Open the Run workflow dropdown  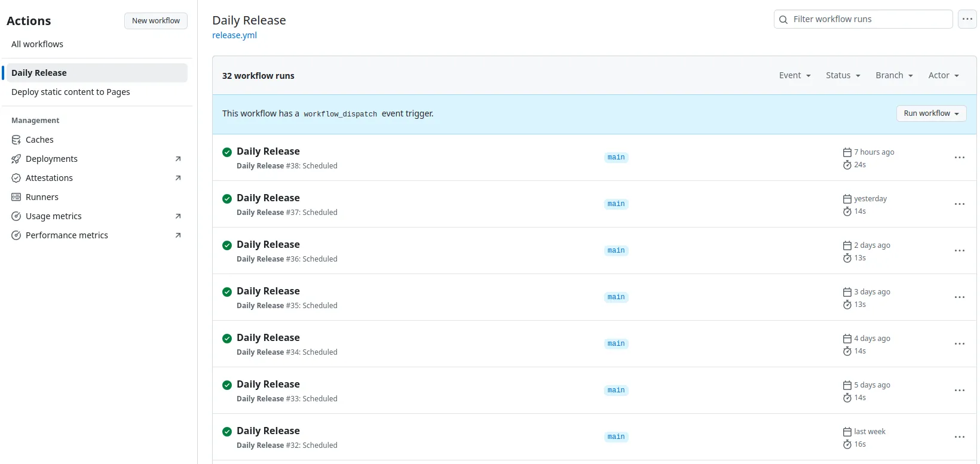tap(931, 113)
